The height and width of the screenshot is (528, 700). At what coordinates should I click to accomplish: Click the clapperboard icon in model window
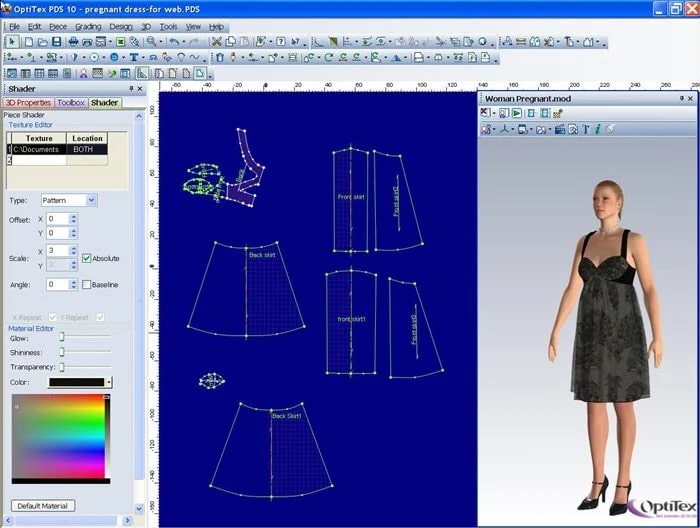tap(560, 129)
